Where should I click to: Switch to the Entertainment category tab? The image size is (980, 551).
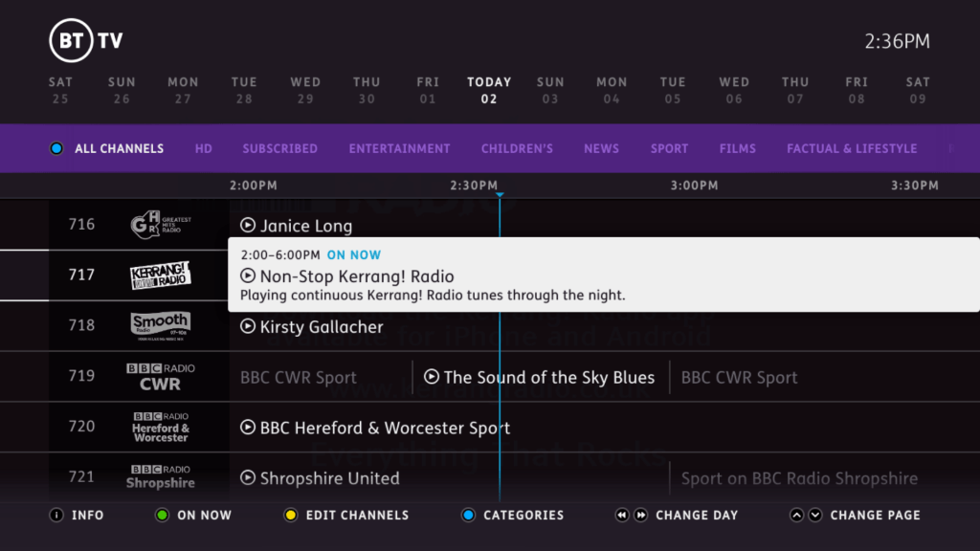399,148
